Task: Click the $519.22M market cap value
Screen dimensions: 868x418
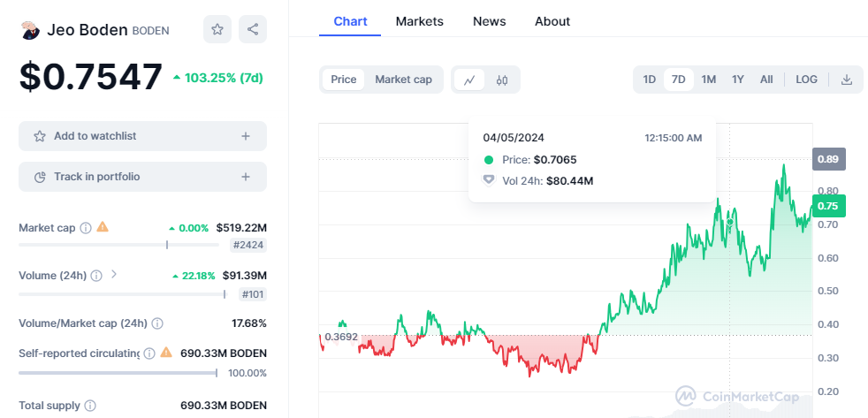Action: (241, 227)
